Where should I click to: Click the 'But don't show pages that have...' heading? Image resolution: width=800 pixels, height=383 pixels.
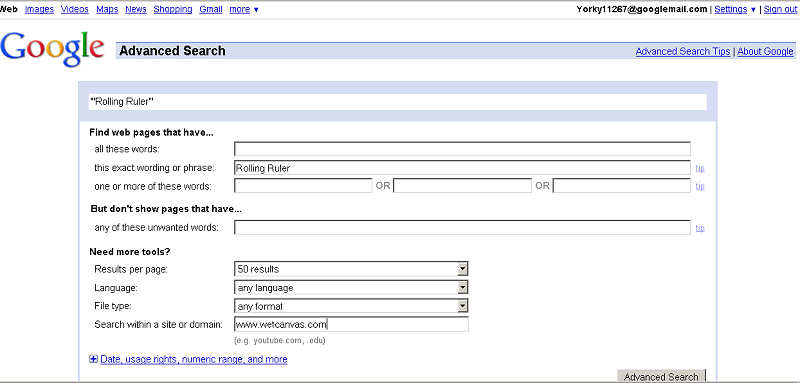pyautogui.click(x=166, y=209)
